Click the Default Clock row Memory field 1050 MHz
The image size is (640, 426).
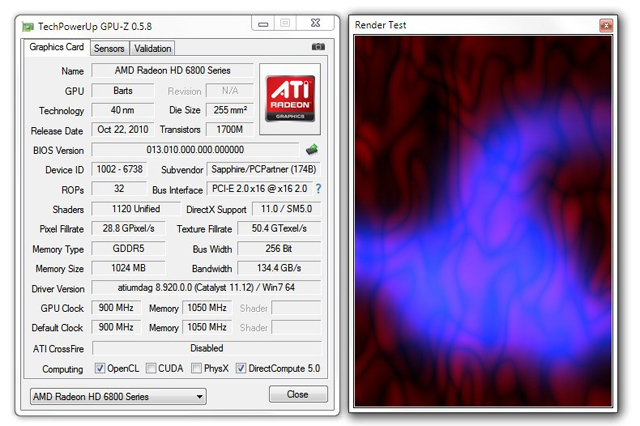pyautogui.click(x=207, y=327)
